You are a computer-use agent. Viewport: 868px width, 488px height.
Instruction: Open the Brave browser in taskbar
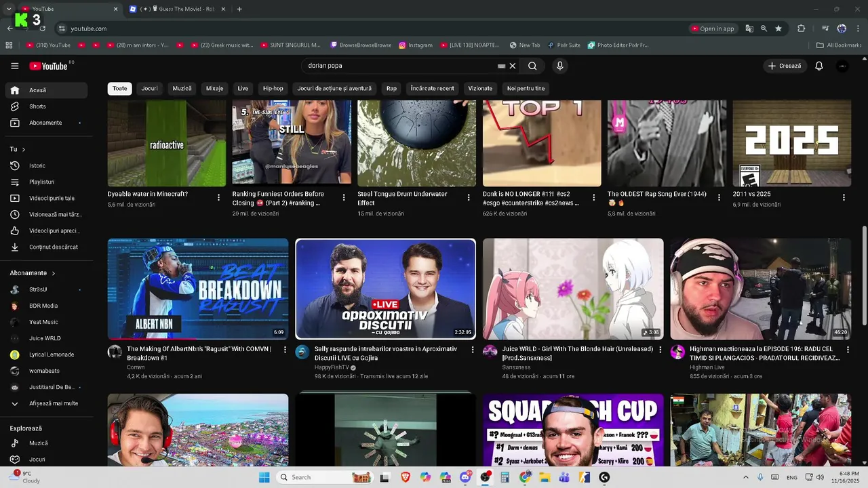tap(406, 477)
